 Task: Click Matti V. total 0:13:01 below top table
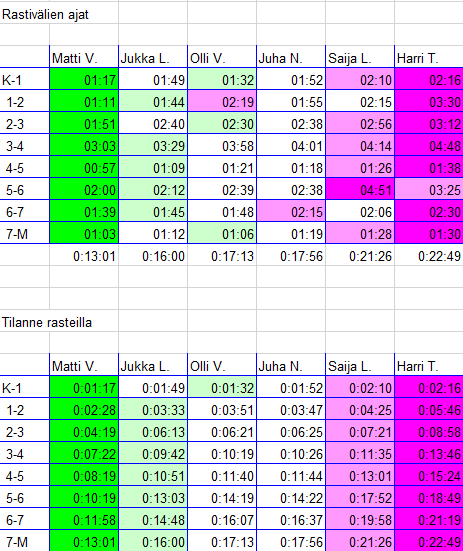point(84,256)
